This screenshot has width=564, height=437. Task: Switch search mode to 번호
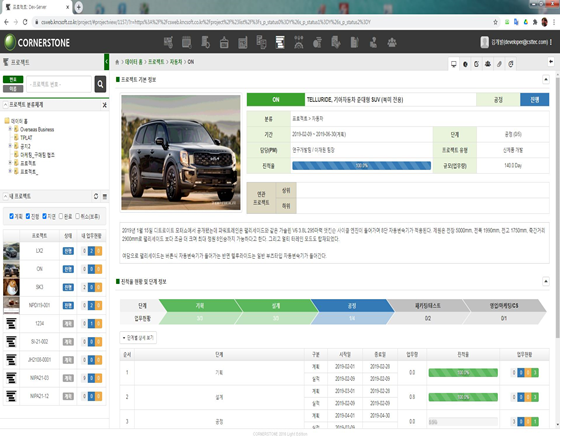(13, 79)
